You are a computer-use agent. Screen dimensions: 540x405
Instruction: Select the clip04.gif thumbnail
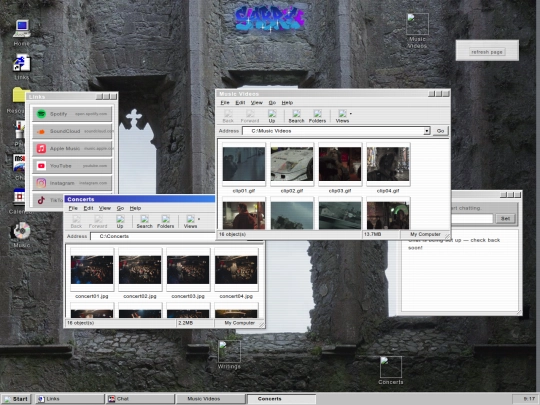click(x=388, y=164)
